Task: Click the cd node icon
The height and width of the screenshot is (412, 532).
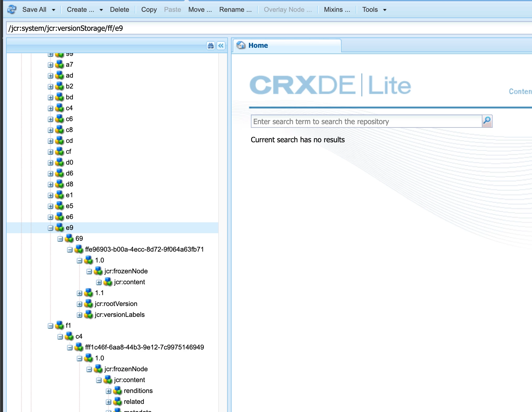Action: point(60,141)
